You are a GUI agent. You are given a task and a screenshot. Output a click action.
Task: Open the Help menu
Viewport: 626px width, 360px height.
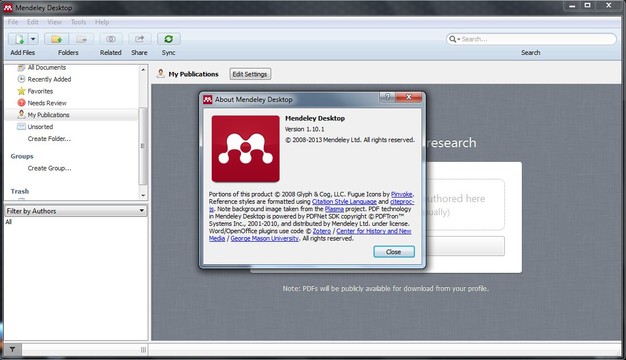102,22
